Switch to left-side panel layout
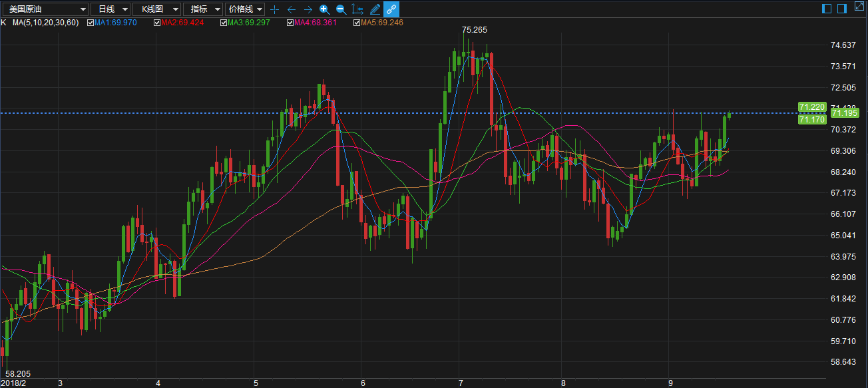The image size is (868, 388). tap(827, 9)
